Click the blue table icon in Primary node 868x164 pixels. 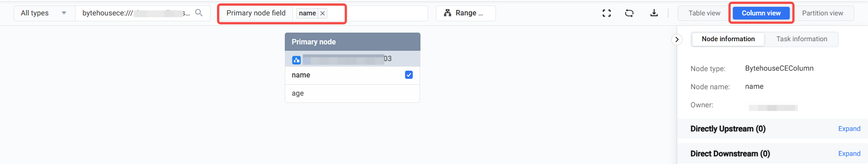(x=297, y=60)
